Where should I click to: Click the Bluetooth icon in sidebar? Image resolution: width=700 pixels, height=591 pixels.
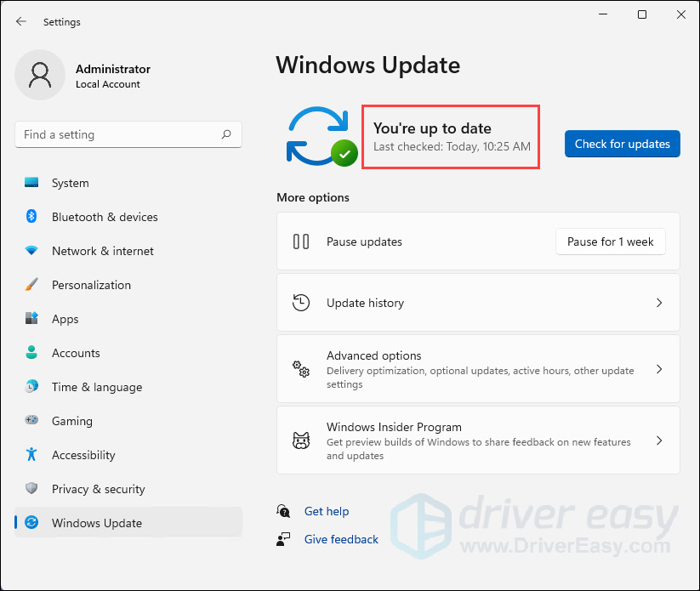coord(31,217)
